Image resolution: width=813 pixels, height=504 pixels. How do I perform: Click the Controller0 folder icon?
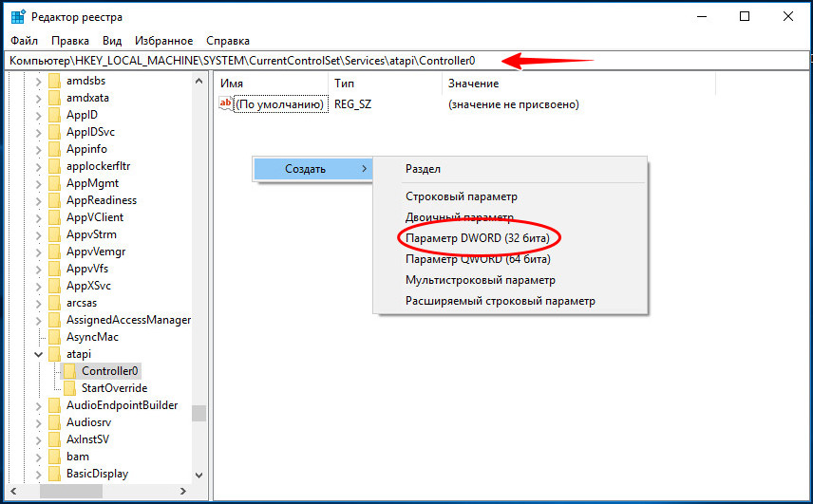69,371
